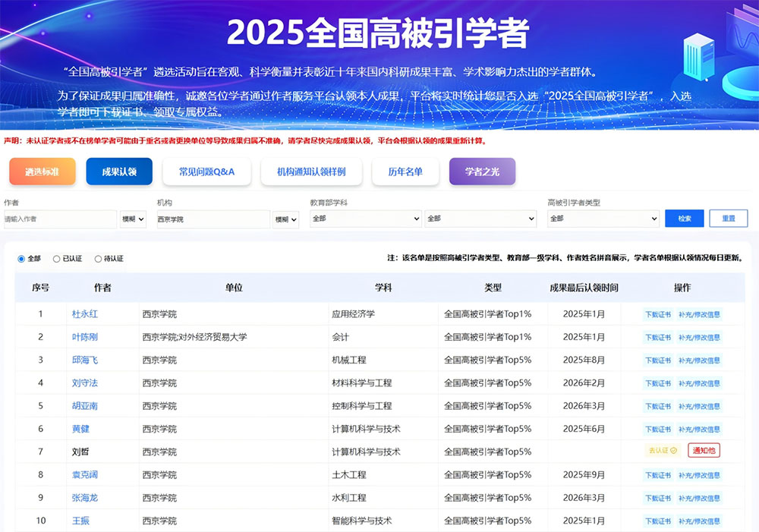
Task: Pick the 待认证 radio option
Action: click(99, 259)
